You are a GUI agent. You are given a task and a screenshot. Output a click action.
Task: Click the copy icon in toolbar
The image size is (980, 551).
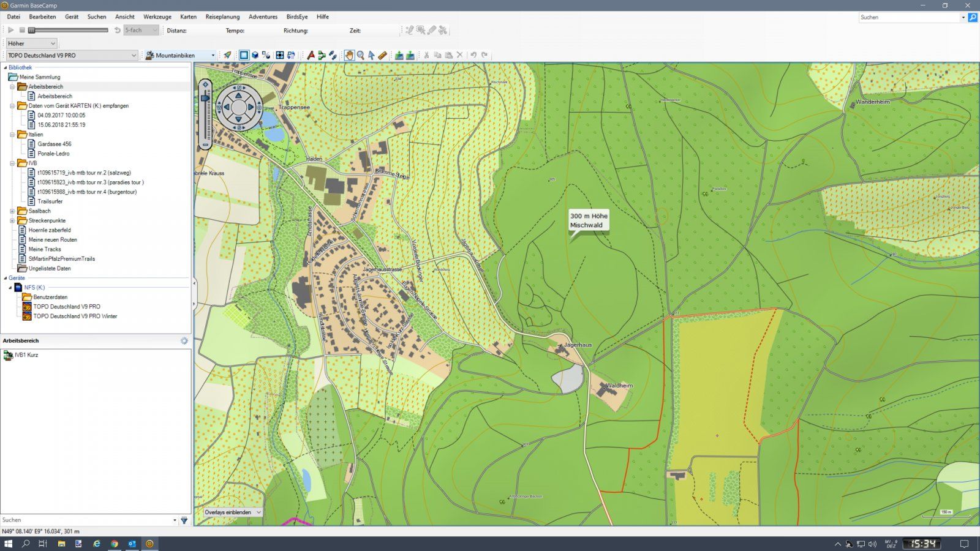[x=437, y=55]
